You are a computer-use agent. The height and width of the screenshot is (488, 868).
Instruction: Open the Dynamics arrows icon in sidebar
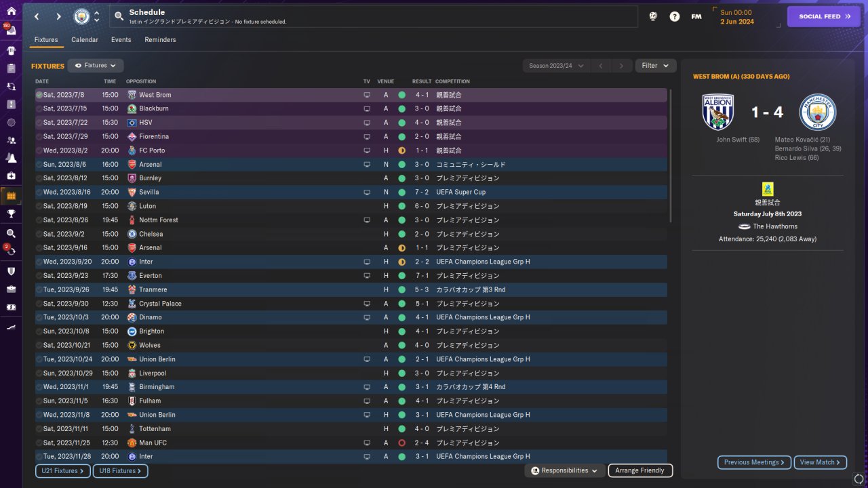(11, 87)
